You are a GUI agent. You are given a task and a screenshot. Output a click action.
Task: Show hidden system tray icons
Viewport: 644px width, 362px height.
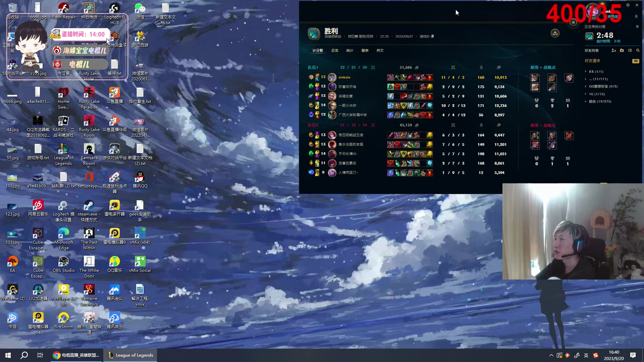(551, 355)
